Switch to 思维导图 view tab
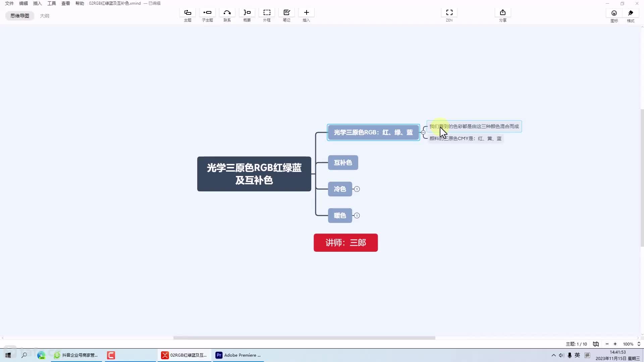Screen dimensions: 644x362 (20, 16)
